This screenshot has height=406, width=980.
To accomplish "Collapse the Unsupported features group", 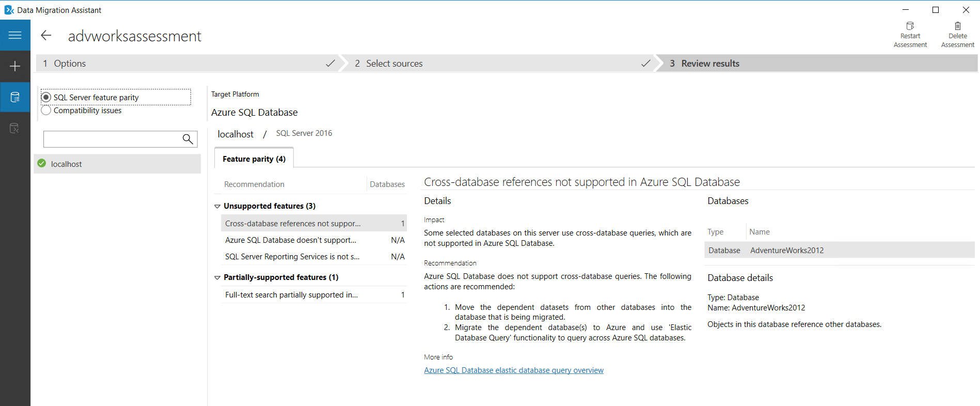I will point(217,206).
